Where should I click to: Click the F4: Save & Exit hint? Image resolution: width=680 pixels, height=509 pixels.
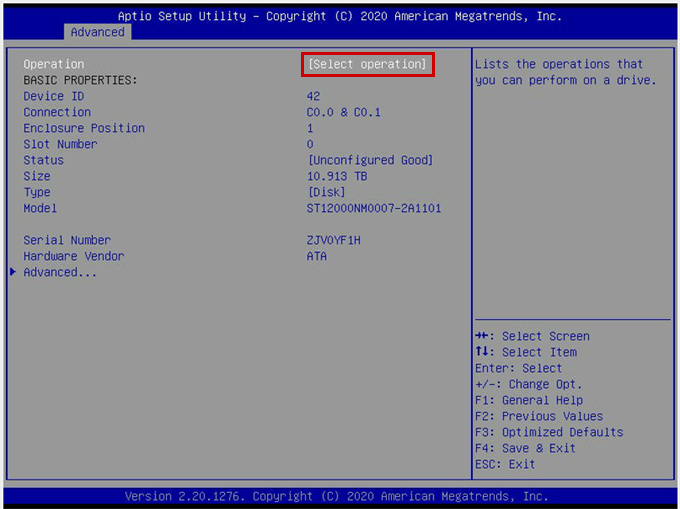click(x=525, y=448)
